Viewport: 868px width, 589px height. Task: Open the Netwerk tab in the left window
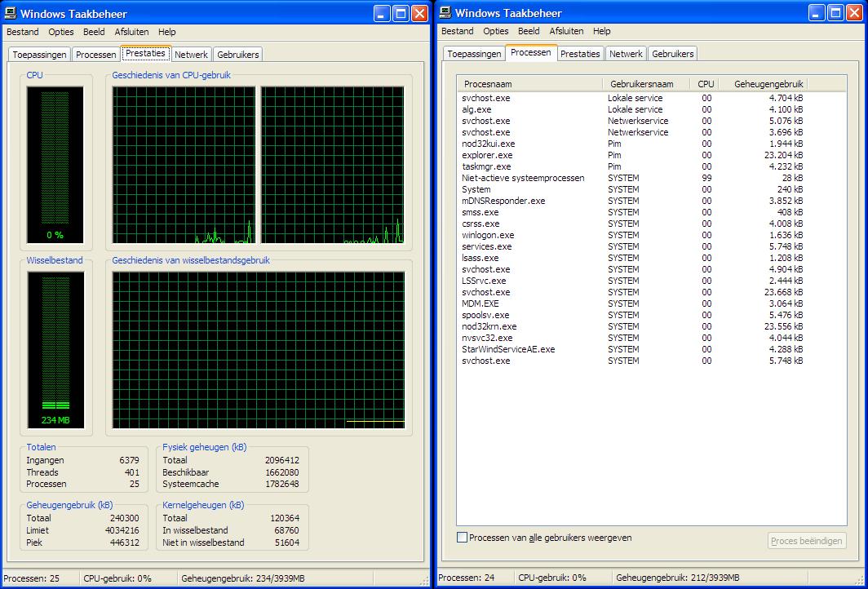click(191, 55)
